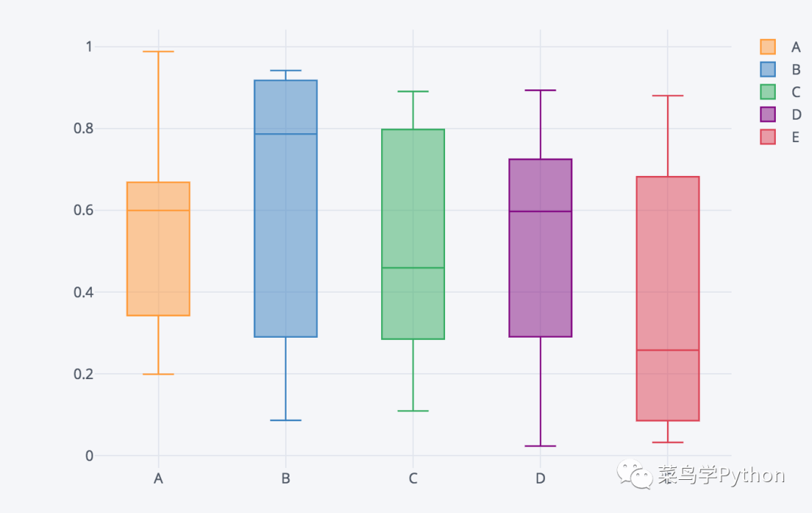Select the green box for C
This screenshot has width=812, height=513.
coord(414,234)
